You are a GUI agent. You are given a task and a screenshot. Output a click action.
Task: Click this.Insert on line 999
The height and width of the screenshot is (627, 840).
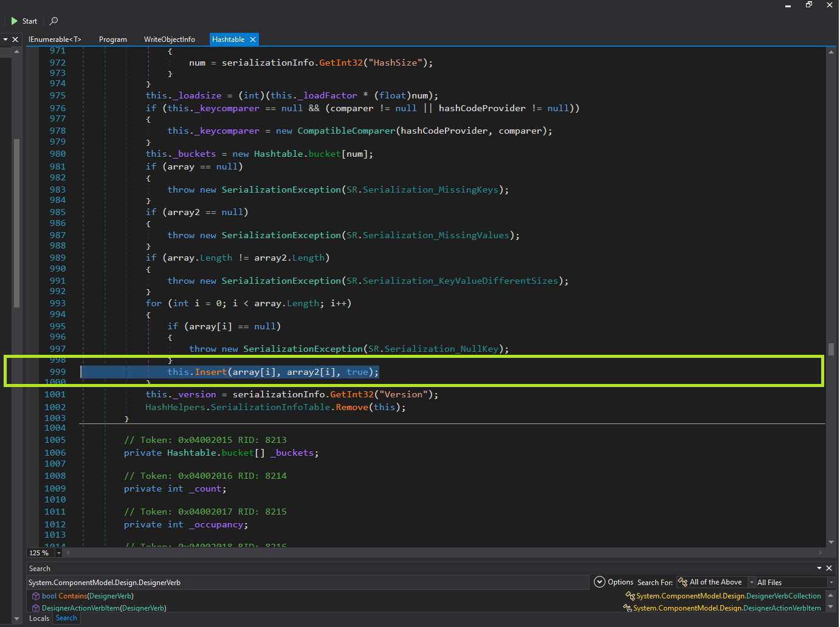pyautogui.click(x=197, y=372)
